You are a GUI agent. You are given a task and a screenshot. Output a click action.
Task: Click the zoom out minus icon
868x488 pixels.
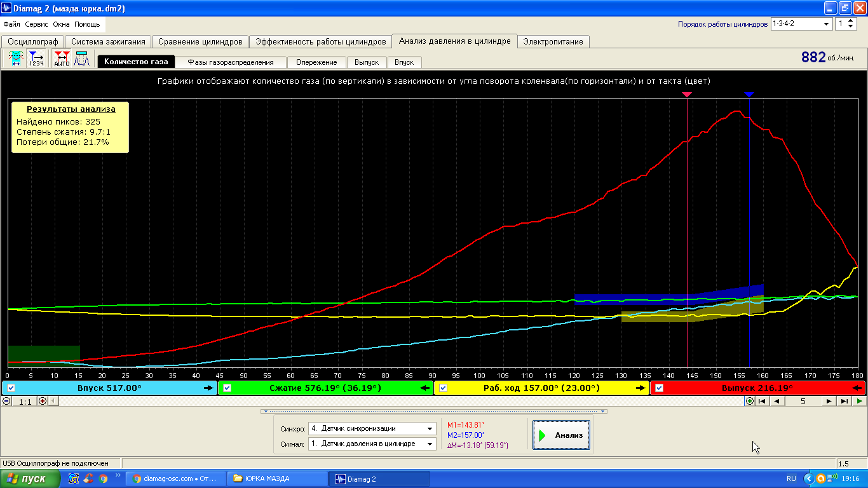point(6,401)
